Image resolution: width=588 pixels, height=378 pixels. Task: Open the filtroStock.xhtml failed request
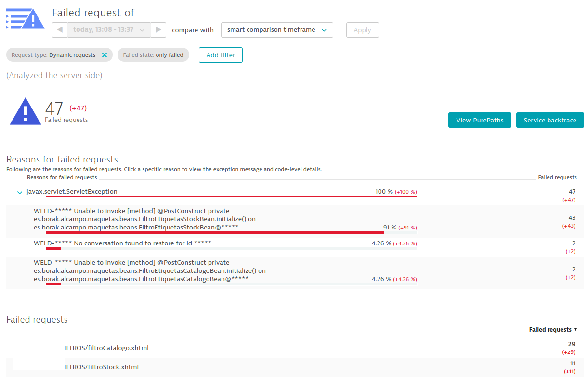pyautogui.click(x=102, y=367)
